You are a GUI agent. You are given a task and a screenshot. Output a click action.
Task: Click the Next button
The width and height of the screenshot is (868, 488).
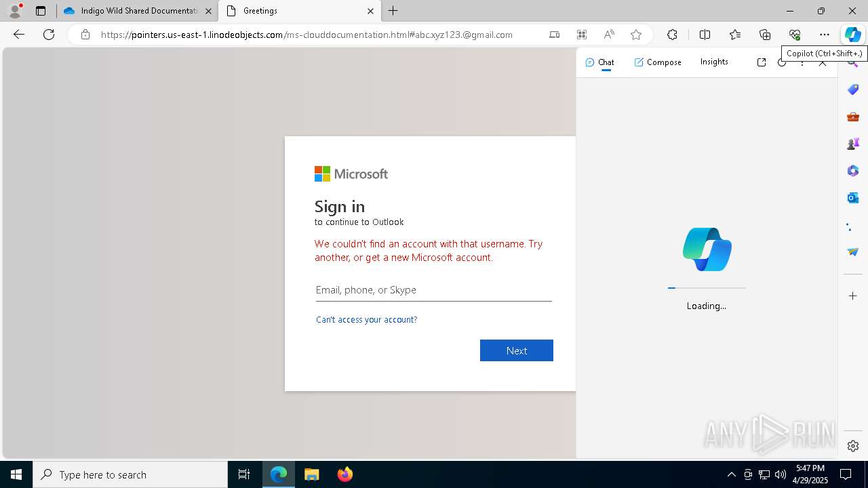pyautogui.click(x=517, y=350)
